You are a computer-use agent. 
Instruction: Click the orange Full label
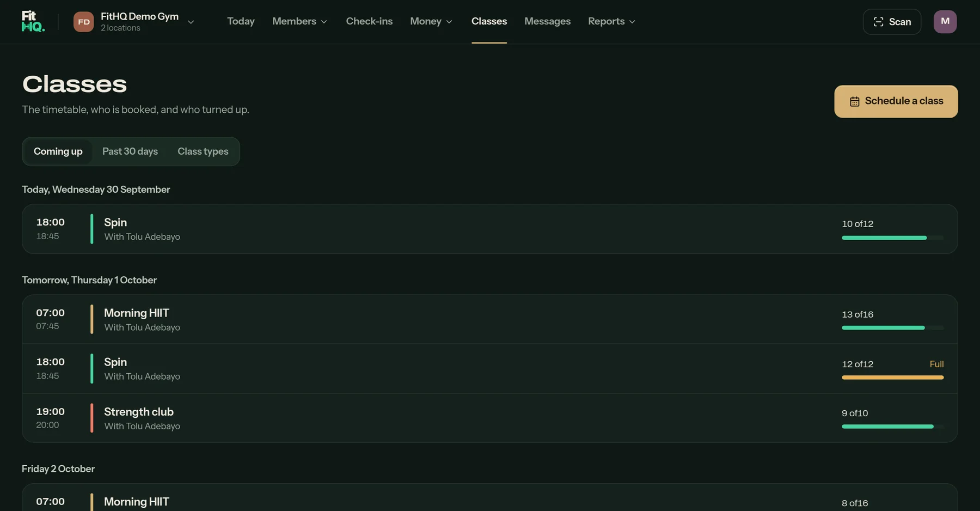point(936,364)
